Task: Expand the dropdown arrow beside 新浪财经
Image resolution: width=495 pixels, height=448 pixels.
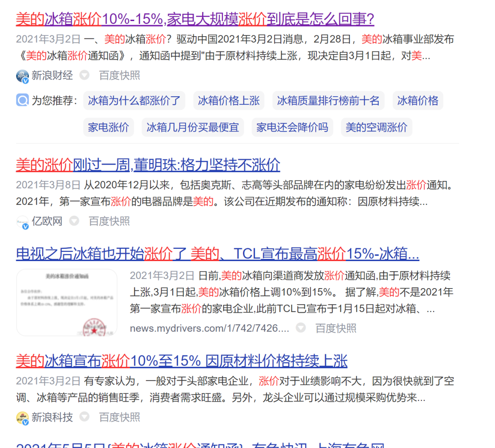Action: 84,76
